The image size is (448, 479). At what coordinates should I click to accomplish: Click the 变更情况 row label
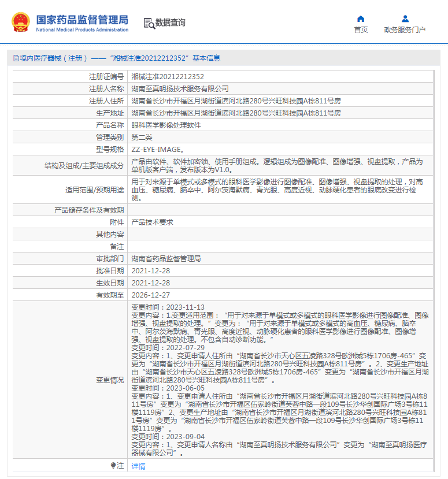pyautogui.click(x=110, y=380)
